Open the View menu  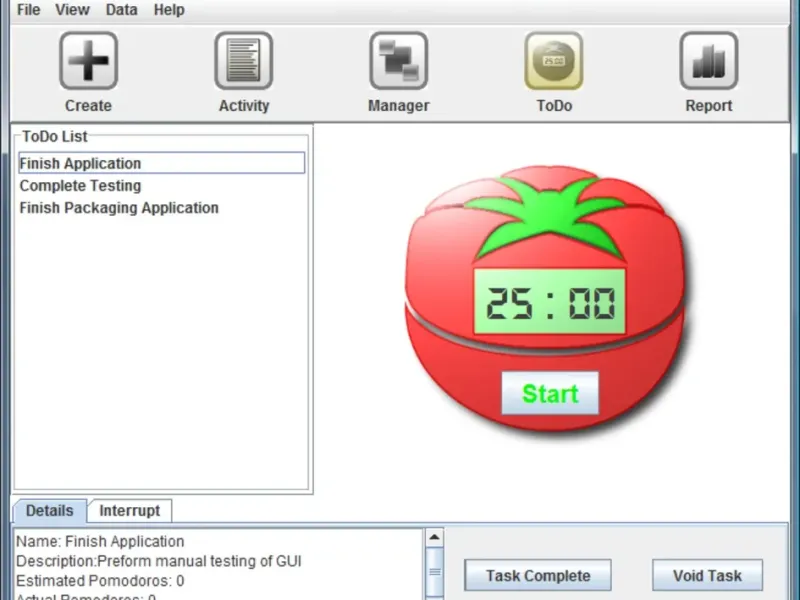click(72, 10)
